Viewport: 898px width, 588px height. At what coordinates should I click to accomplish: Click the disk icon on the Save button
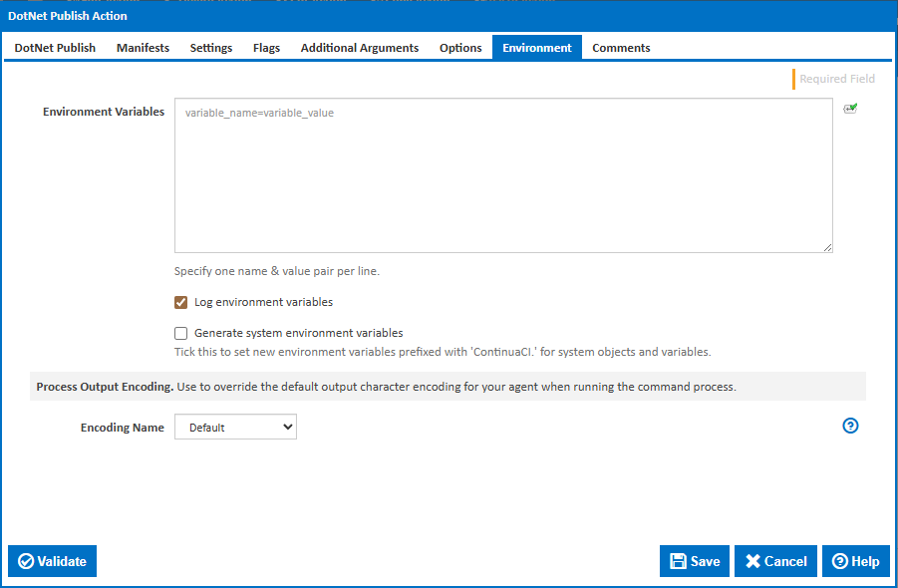(680, 561)
